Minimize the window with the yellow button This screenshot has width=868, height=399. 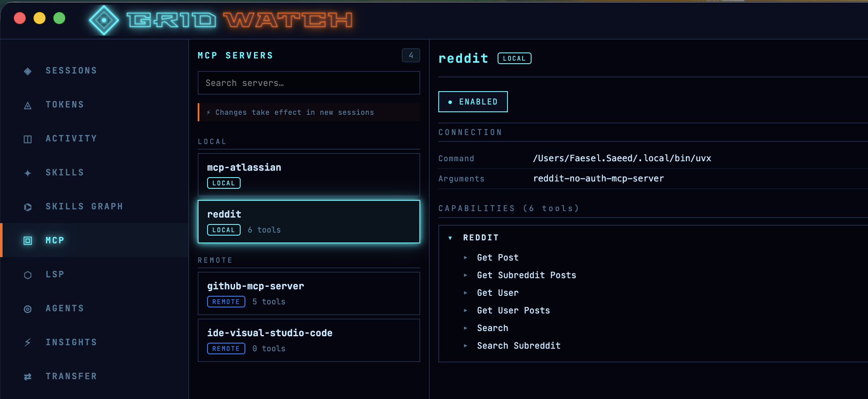pyautogui.click(x=40, y=18)
